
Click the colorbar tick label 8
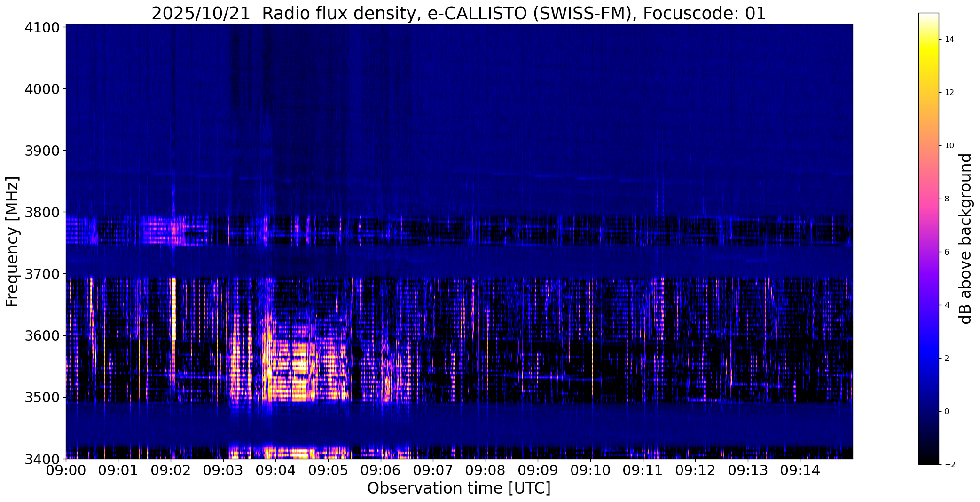(x=947, y=199)
